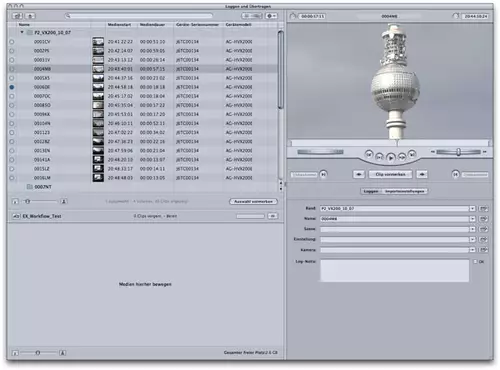500x370 pixels.
Task: Open the Szene field dropdown arrow
Action: (472, 229)
